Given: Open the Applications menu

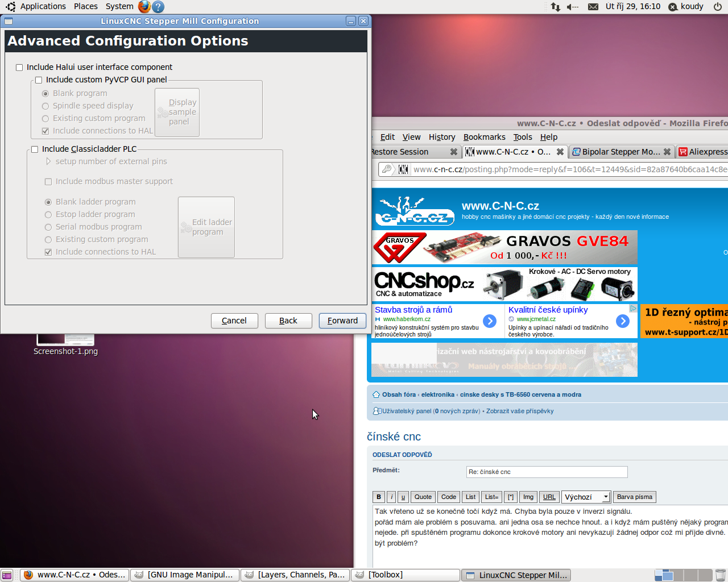Looking at the screenshot, I should (x=43, y=6).
